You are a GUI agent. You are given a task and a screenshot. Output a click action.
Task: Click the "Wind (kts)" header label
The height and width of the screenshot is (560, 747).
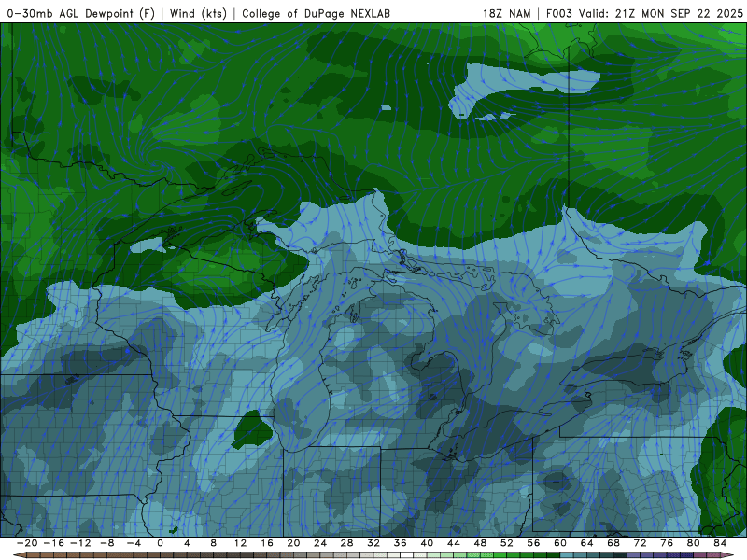(x=198, y=13)
